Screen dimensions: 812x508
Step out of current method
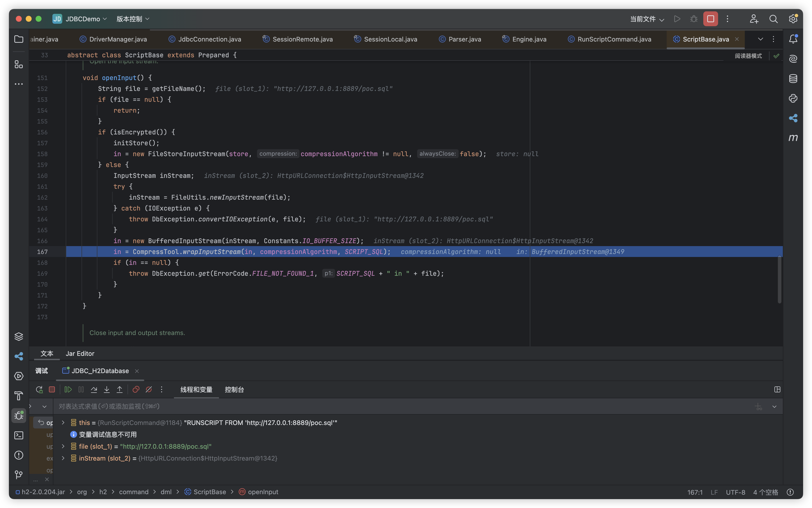click(x=119, y=389)
